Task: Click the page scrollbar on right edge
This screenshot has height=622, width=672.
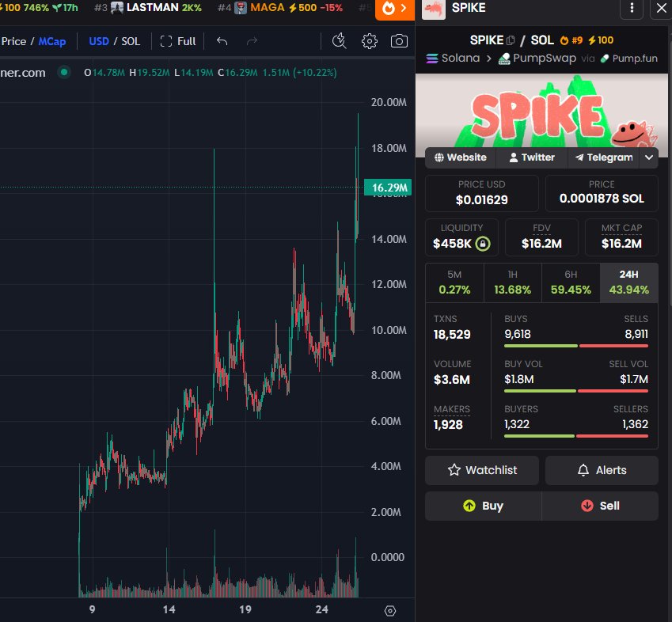Action: (670, 172)
